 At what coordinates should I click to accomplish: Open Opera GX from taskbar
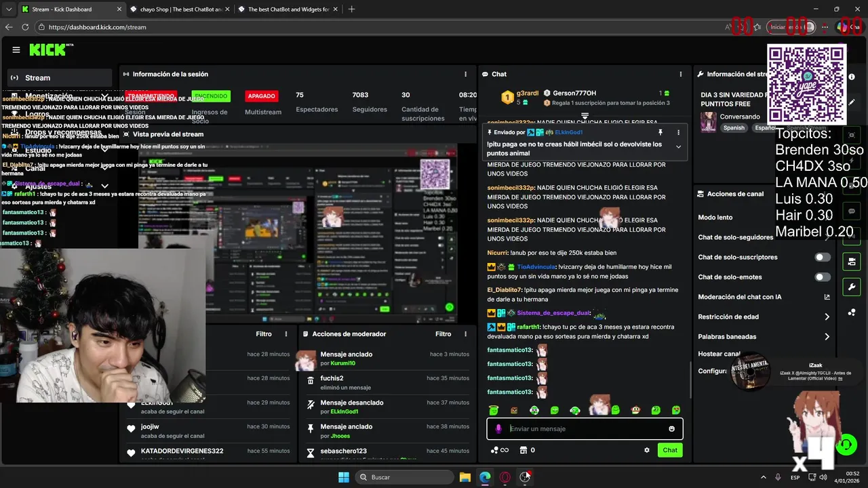[505, 477]
